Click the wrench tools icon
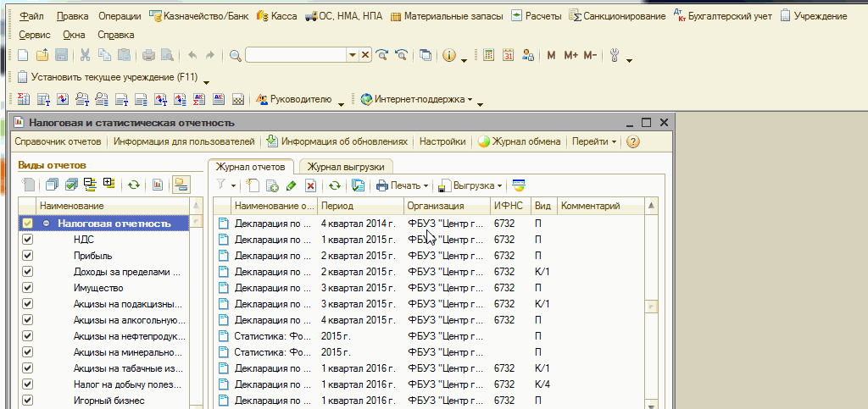This screenshot has height=409, width=868. tap(614, 55)
